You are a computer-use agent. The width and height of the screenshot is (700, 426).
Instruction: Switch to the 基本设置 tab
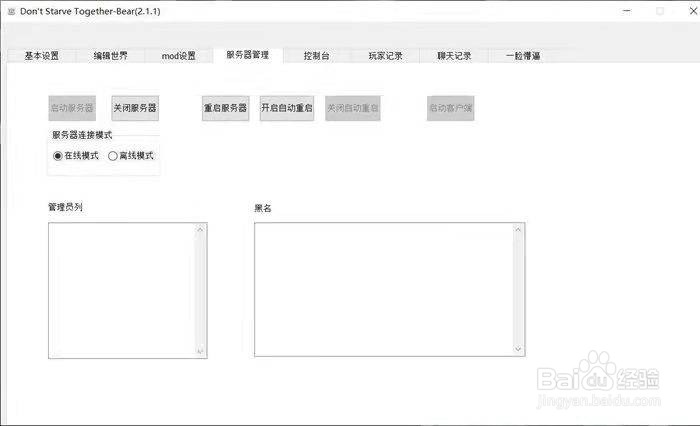pos(42,56)
